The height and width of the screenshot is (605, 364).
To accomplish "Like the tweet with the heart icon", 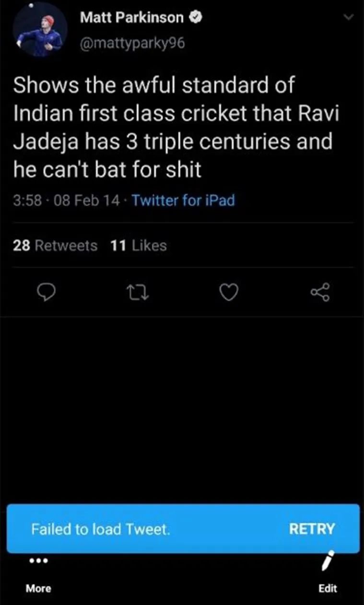I will 230,292.
